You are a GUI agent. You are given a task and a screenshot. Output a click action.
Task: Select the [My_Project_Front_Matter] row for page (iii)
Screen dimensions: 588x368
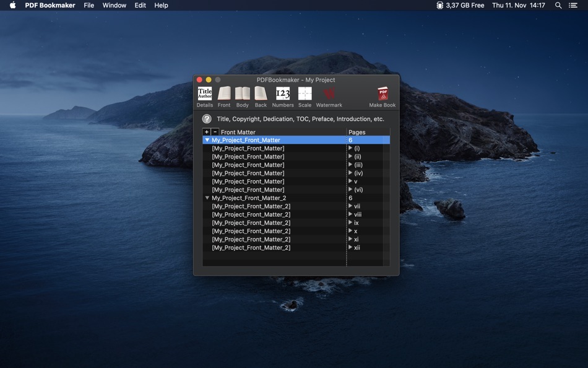(248, 165)
